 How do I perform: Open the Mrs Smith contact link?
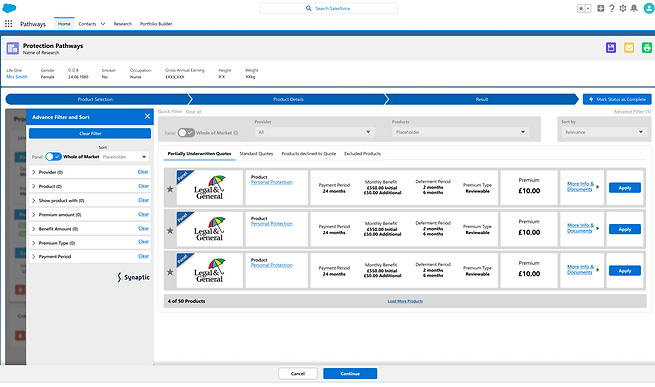click(x=17, y=77)
